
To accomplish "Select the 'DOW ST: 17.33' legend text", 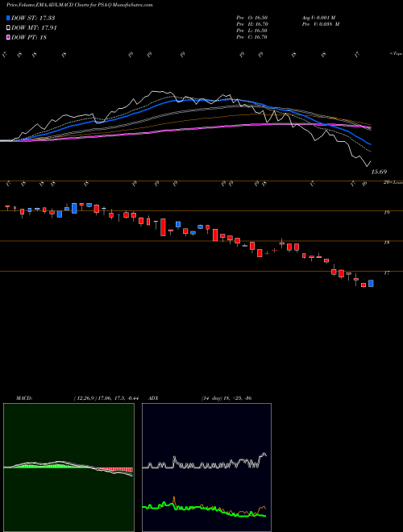I will 33,18.
